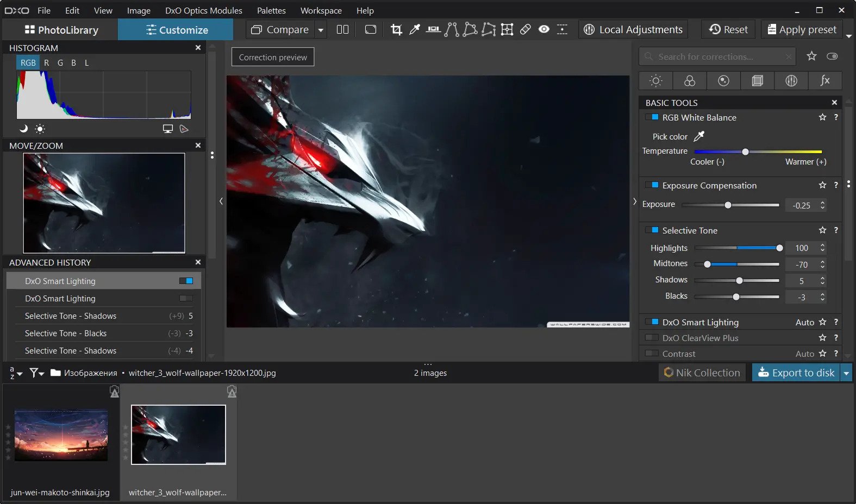This screenshot has width=856, height=504.
Task: Switch to PhotoLibrary tab
Action: [x=60, y=30]
